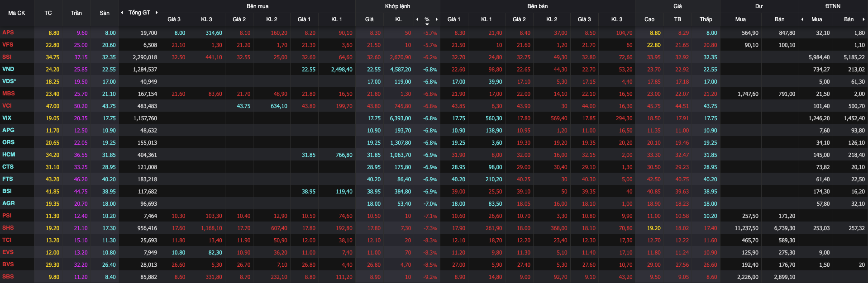This screenshot has height=283, width=868.
Task: Click the right arrow beside the % header
Action: (437, 19)
